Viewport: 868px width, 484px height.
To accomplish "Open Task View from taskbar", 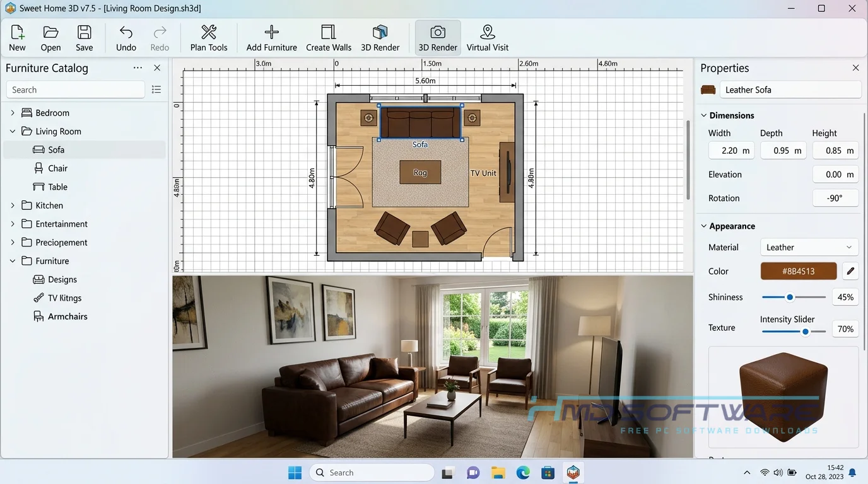I will [x=447, y=472].
